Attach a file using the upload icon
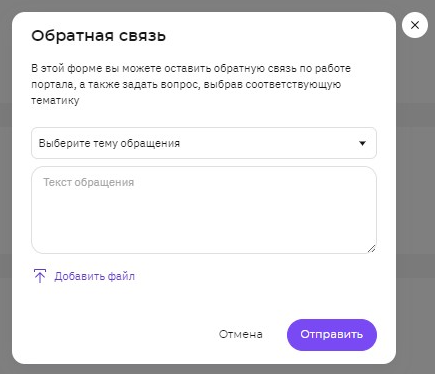The width and height of the screenshot is (435, 374). [40, 276]
